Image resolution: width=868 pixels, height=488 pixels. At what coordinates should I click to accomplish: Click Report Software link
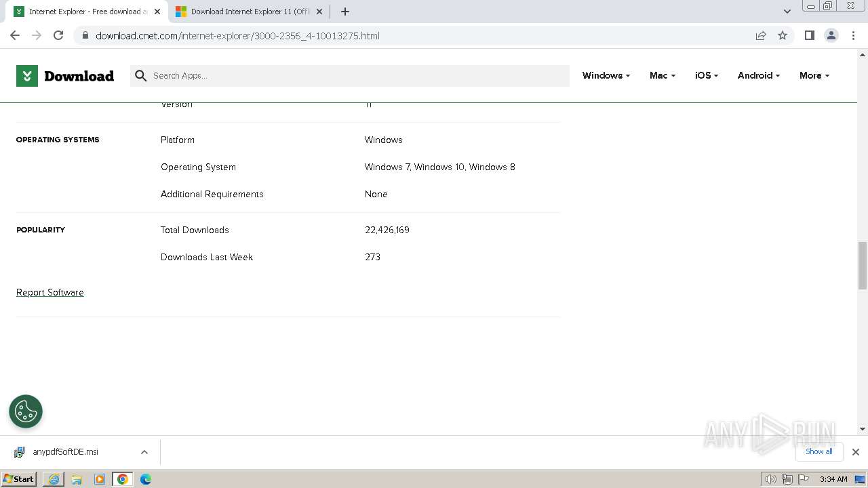click(x=50, y=293)
